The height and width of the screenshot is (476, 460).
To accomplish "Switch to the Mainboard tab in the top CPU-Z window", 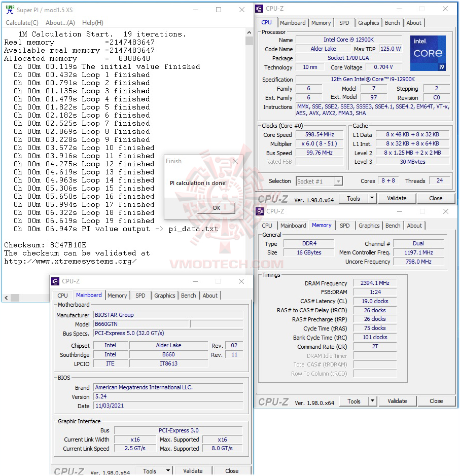I will [x=293, y=23].
